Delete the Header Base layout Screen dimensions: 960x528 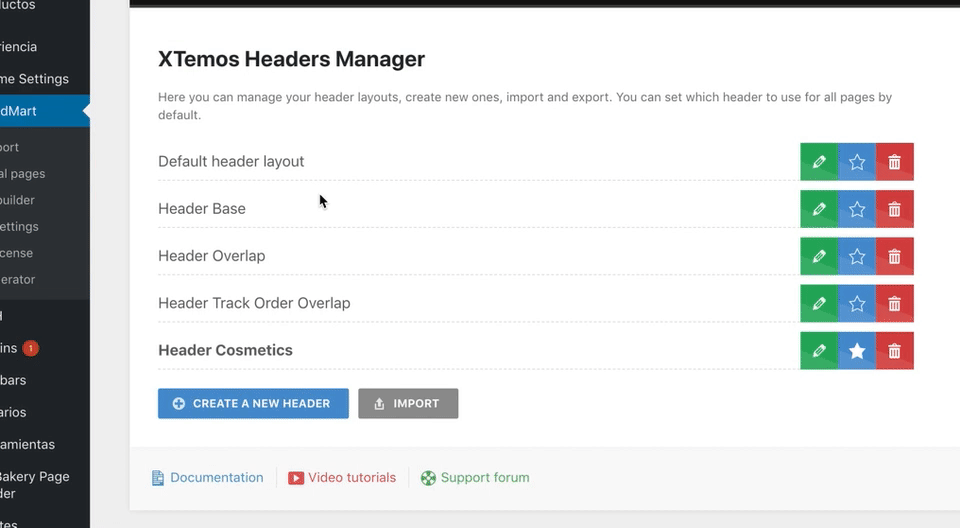coord(894,209)
